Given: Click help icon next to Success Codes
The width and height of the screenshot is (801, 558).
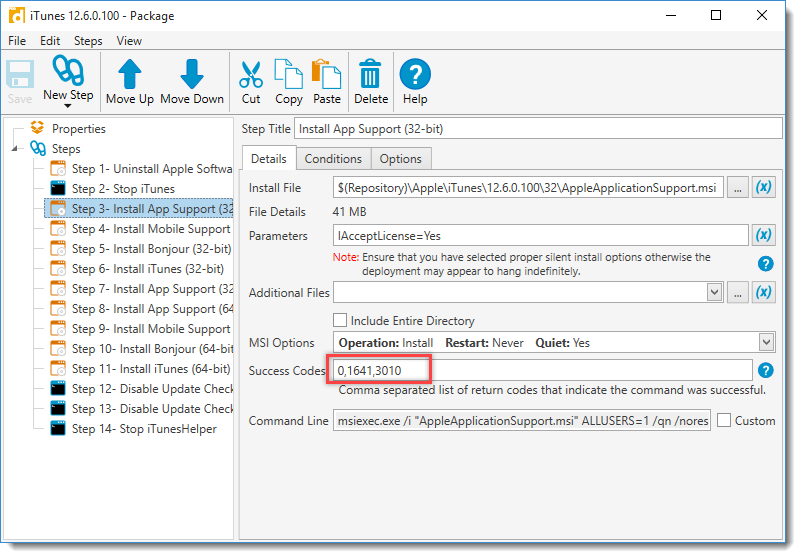Looking at the screenshot, I should 766,371.
